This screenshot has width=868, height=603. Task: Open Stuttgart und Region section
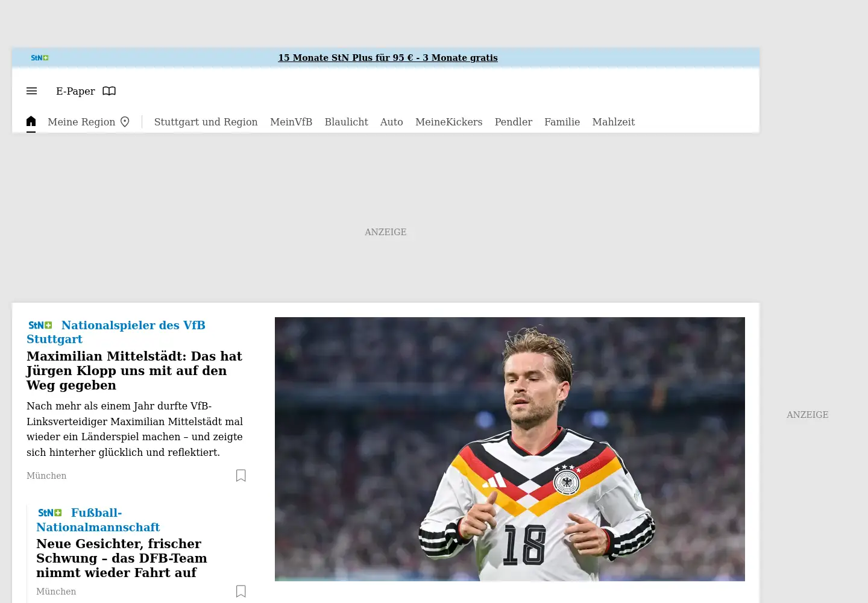coord(206,122)
